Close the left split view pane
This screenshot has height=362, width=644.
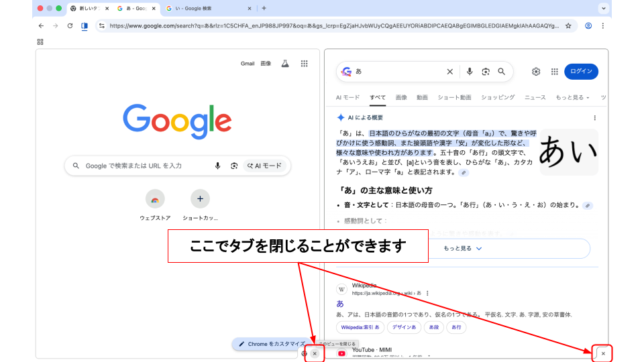pos(315,353)
